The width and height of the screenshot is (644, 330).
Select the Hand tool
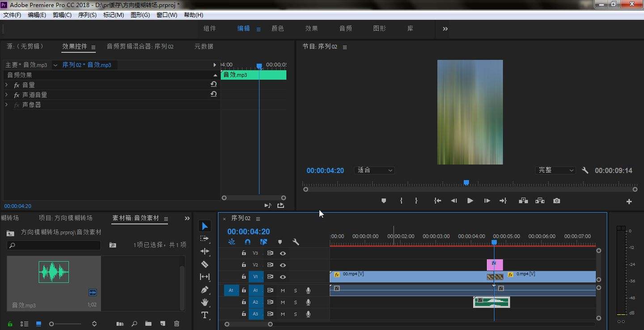click(205, 302)
